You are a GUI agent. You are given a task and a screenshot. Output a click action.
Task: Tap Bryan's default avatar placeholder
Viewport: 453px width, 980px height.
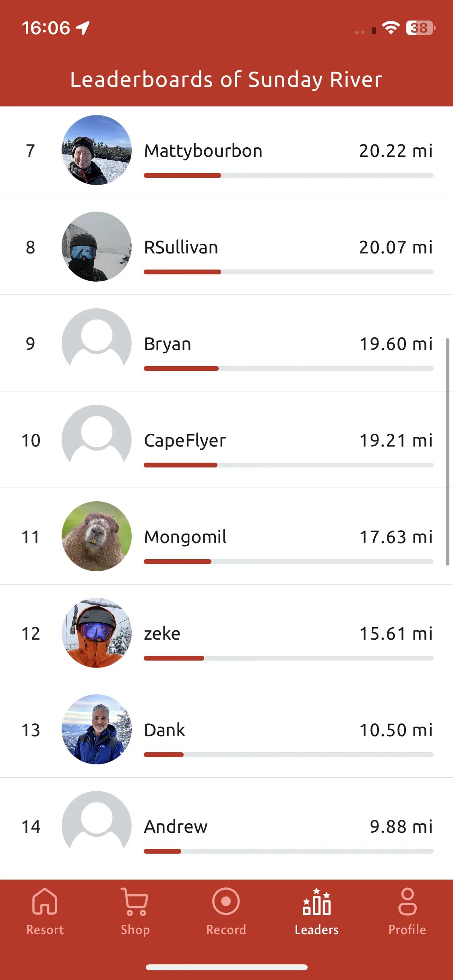pos(97,343)
